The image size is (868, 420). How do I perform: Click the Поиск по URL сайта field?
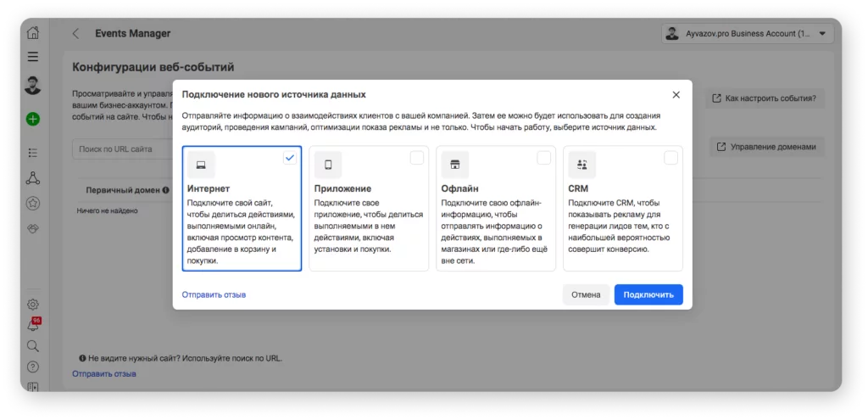point(122,149)
